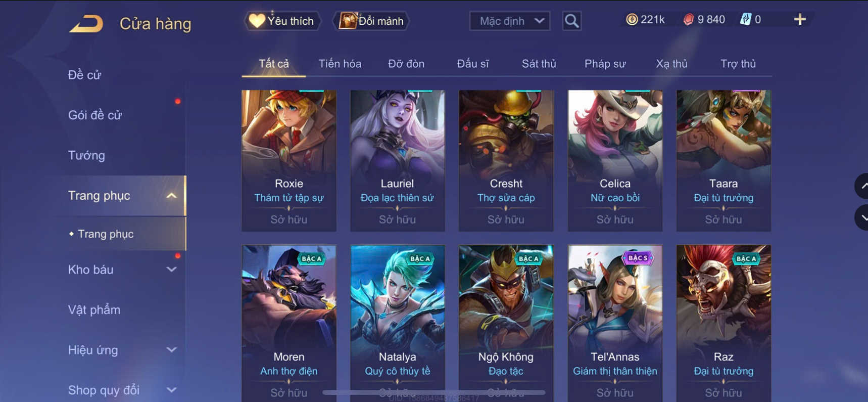Image resolution: width=868 pixels, height=402 pixels.
Task: Tap the plus icon to add currency
Action: point(799,20)
